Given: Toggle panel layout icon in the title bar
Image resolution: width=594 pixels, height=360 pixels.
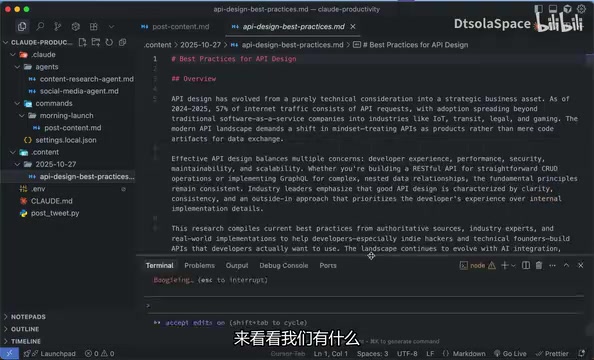Looking at the screenshot, I should pos(553,9).
